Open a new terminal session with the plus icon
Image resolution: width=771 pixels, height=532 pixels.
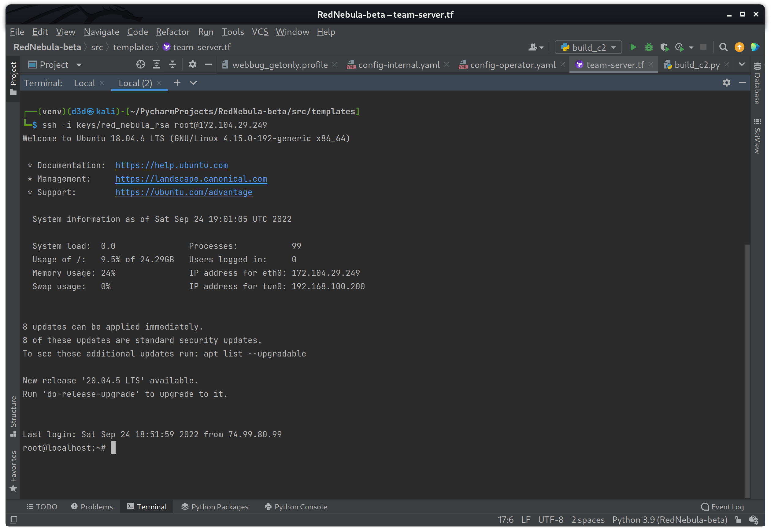177,83
